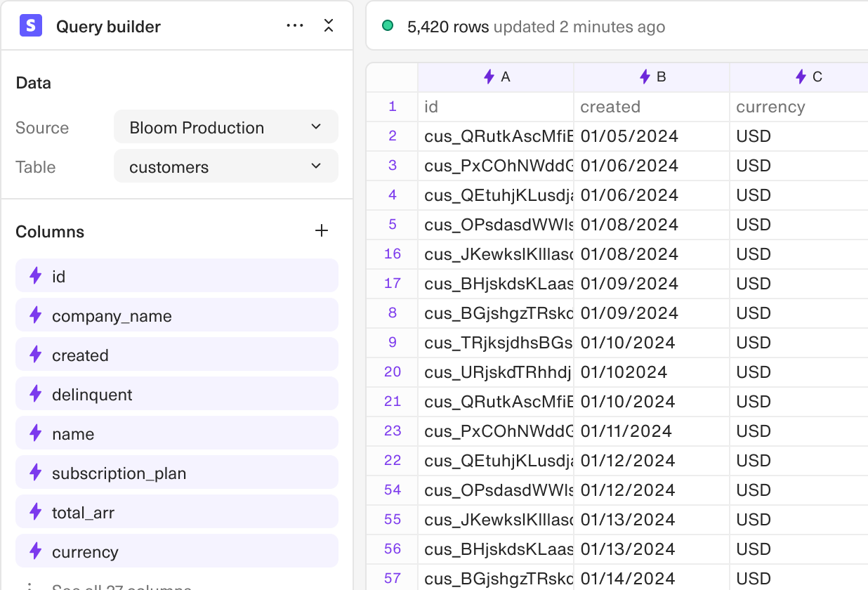Select the created column chip
868x590 pixels.
(177, 355)
